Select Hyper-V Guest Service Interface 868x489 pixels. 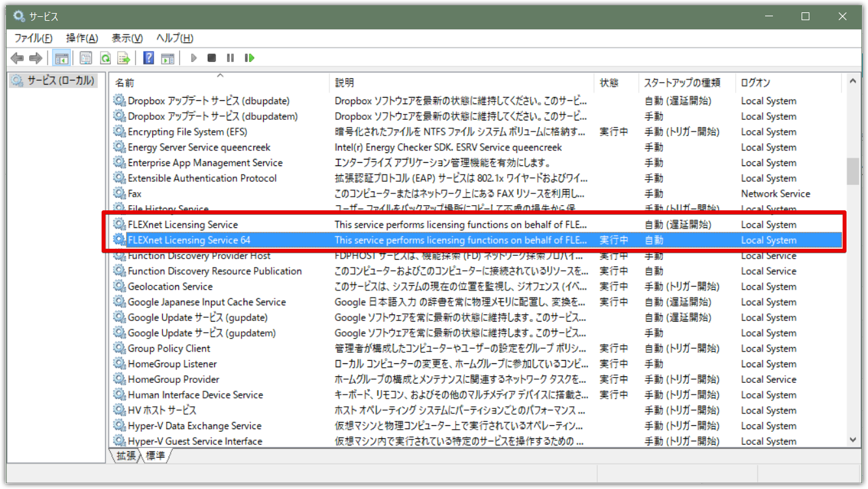point(477,441)
